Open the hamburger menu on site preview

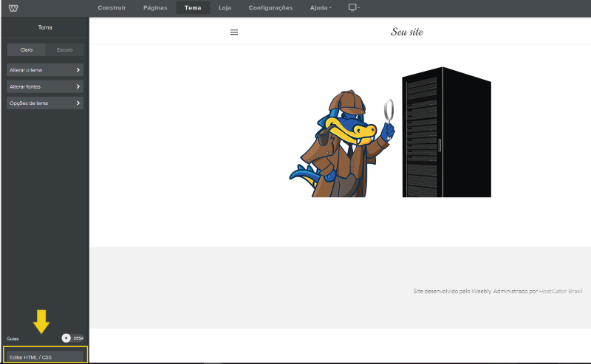point(234,32)
